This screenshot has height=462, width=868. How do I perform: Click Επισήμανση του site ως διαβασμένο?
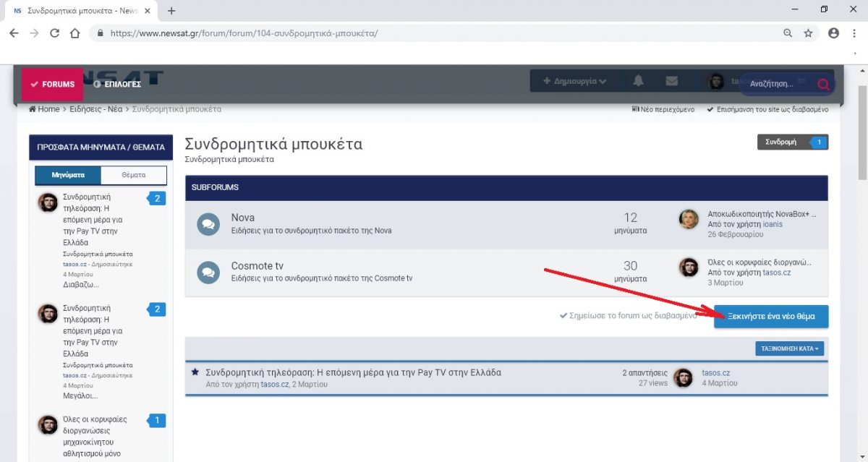[x=767, y=110]
